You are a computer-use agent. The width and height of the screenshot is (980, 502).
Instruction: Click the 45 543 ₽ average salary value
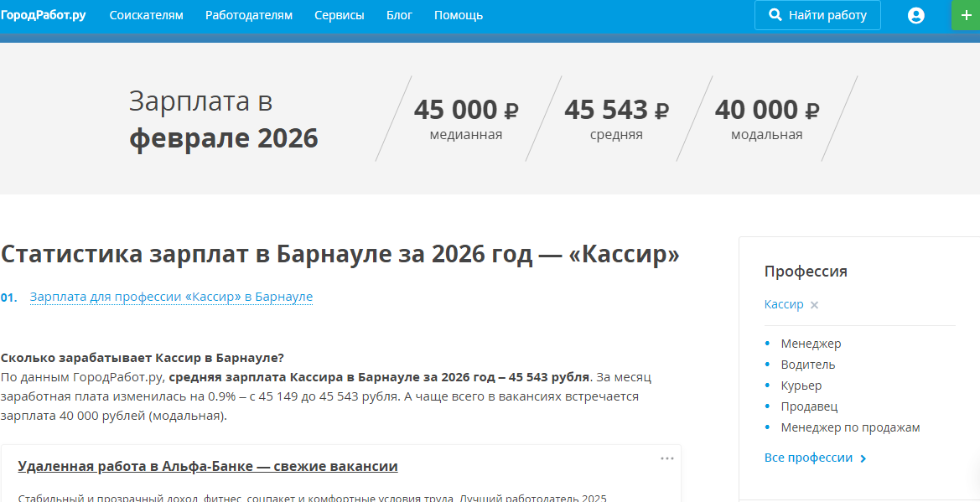tap(616, 110)
